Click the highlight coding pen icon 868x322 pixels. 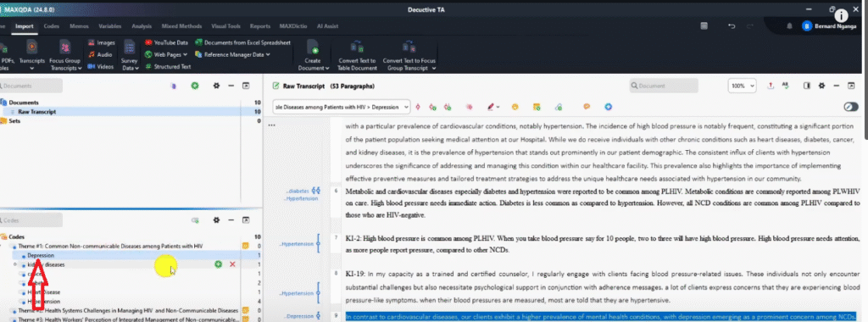(491, 106)
